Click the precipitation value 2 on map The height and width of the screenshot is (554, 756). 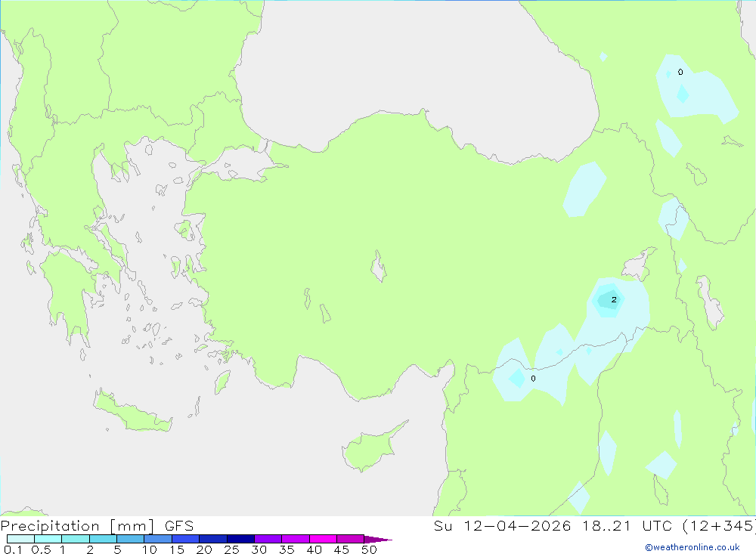click(x=614, y=299)
